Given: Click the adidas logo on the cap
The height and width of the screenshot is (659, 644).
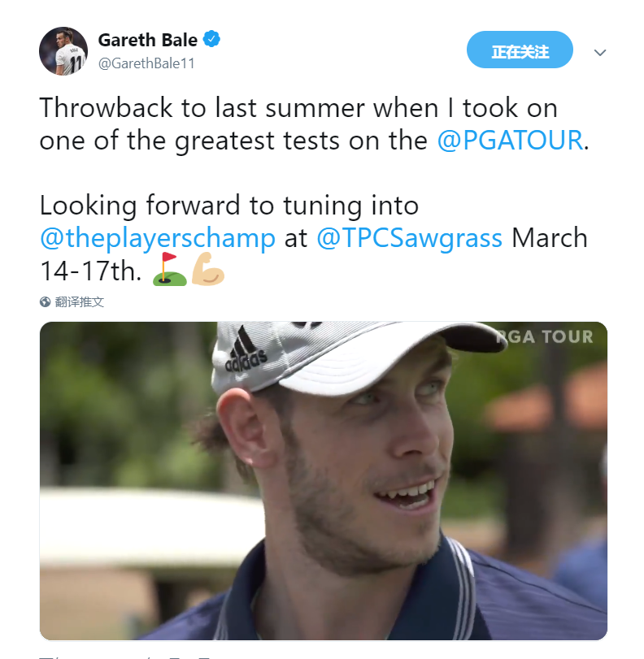Looking at the screenshot, I should tap(246, 351).
